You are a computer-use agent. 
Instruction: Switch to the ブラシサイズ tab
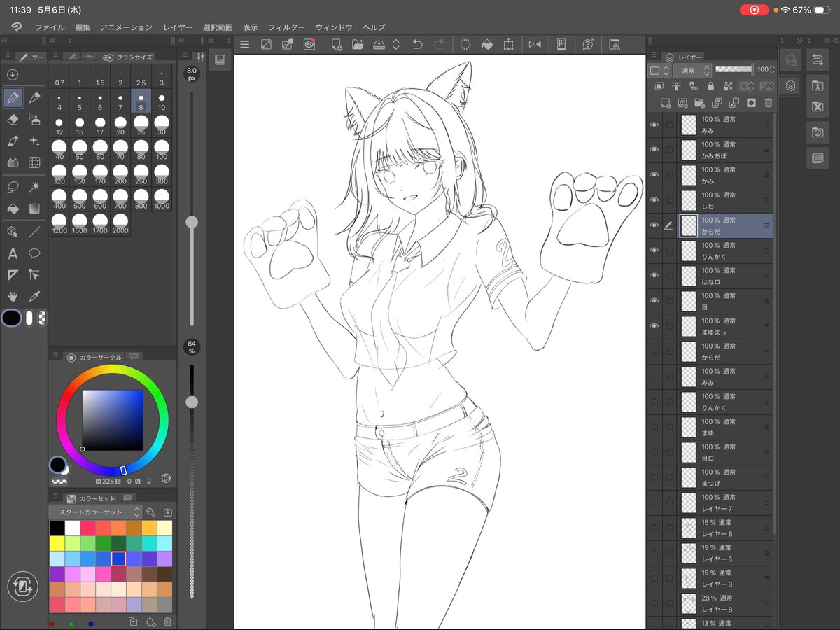[127, 57]
